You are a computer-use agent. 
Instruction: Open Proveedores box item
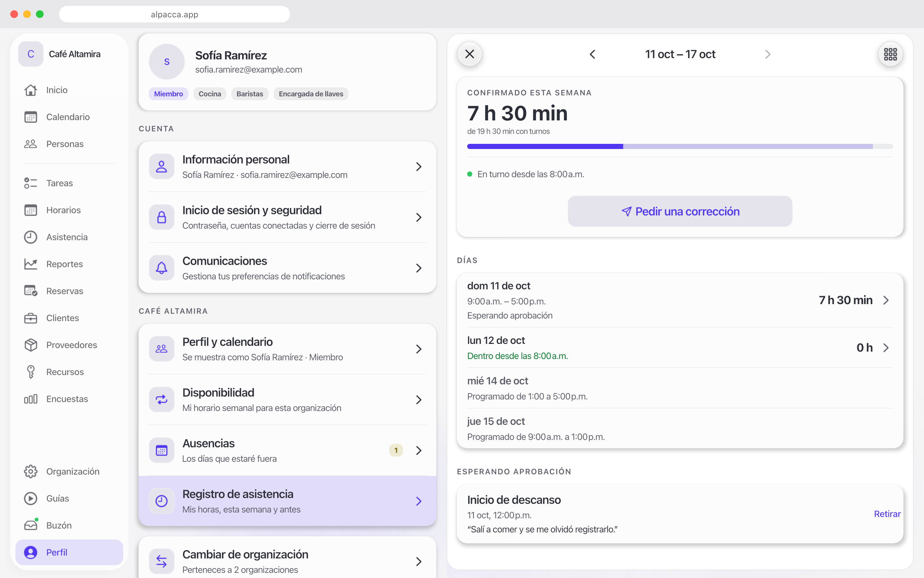pyautogui.click(x=69, y=345)
